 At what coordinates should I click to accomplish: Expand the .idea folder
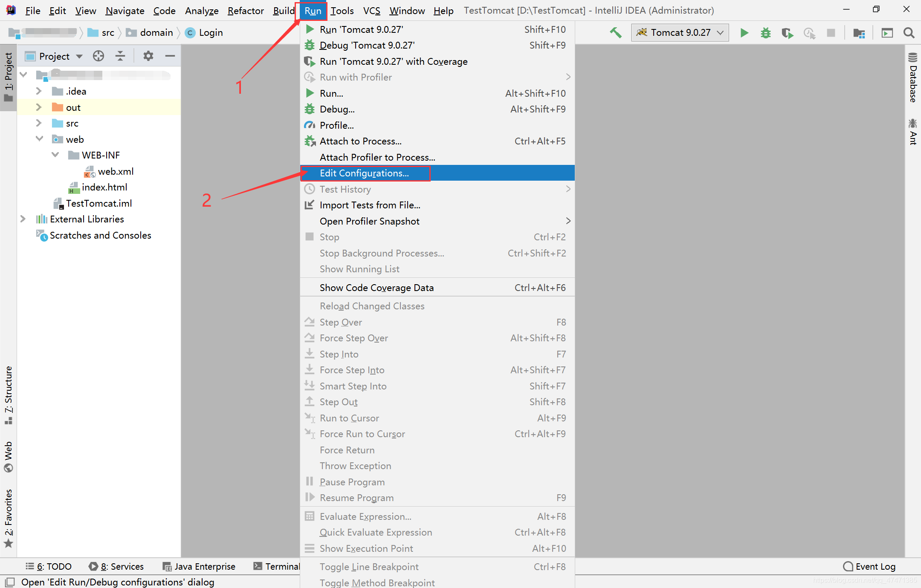39,91
